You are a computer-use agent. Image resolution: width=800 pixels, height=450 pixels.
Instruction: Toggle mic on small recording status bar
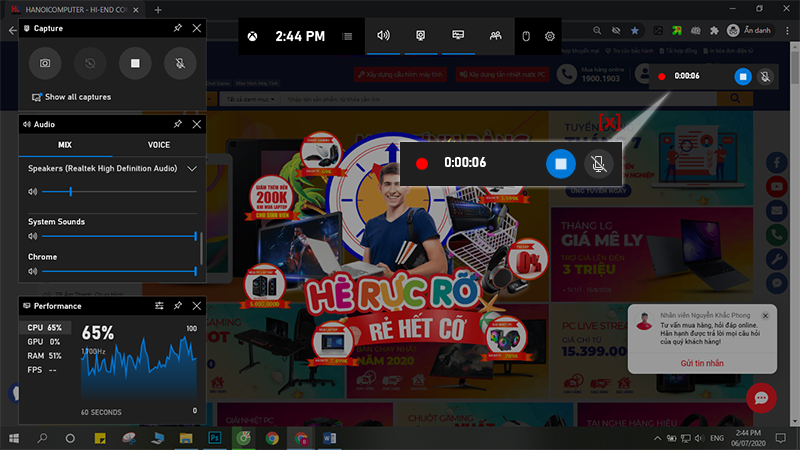tap(765, 77)
